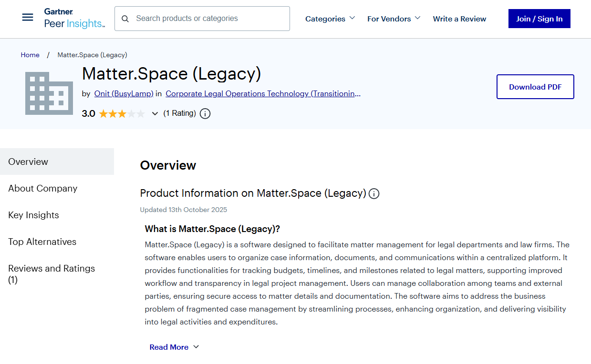Screen dimensions: 591x364
Task: Click the (1 Rating) count text
Action: (x=179, y=113)
